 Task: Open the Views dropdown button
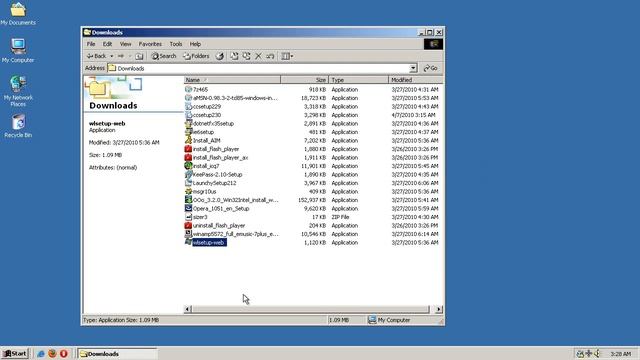[x=287, y=56]
